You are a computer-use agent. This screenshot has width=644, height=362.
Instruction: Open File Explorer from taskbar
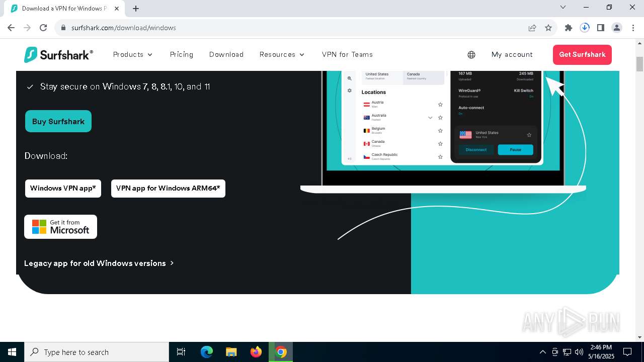(x=231, y=352)
